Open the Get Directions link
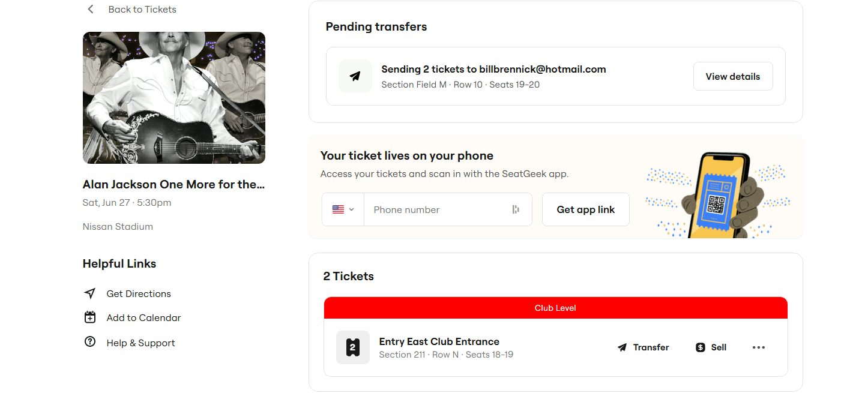Viewport: 868px width, 393px height. 139,293
